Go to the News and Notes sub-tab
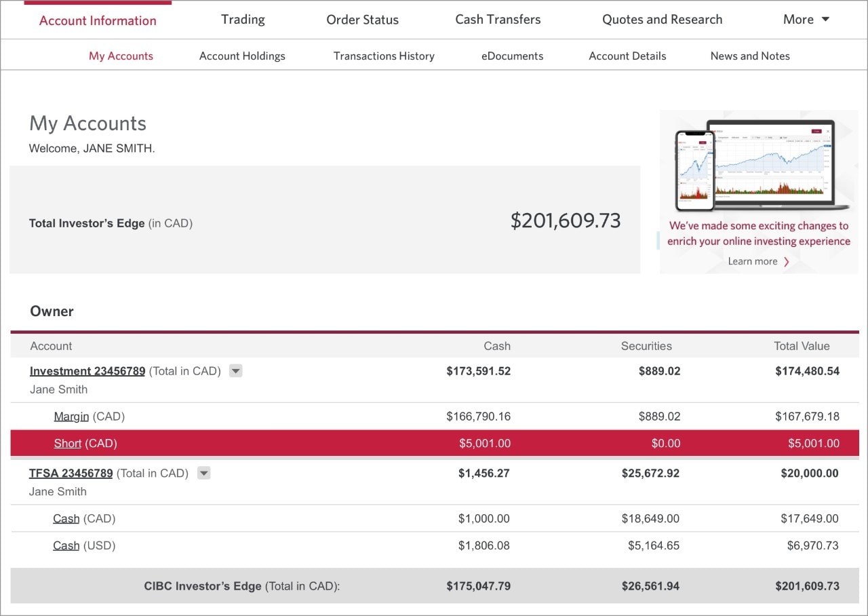 [750, 56]
